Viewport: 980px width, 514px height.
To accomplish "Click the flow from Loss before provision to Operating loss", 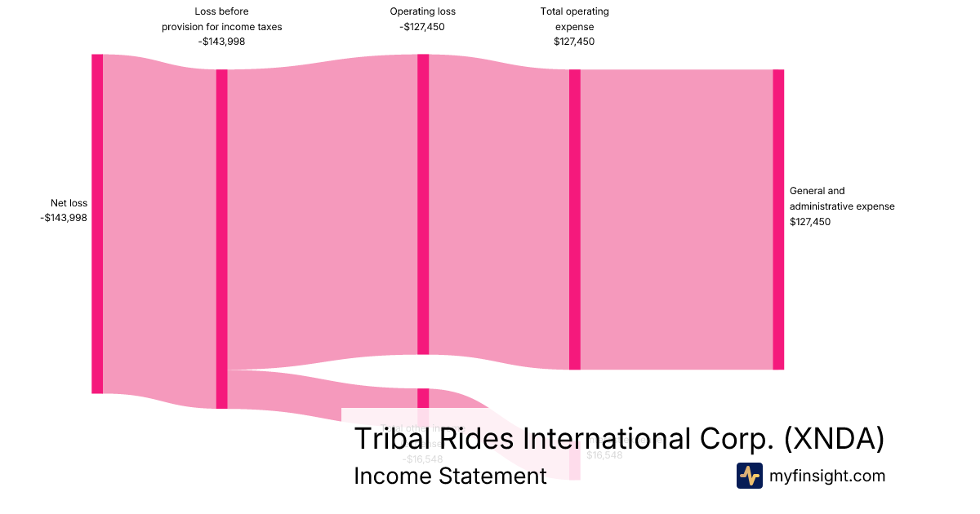I will [322, 212].
